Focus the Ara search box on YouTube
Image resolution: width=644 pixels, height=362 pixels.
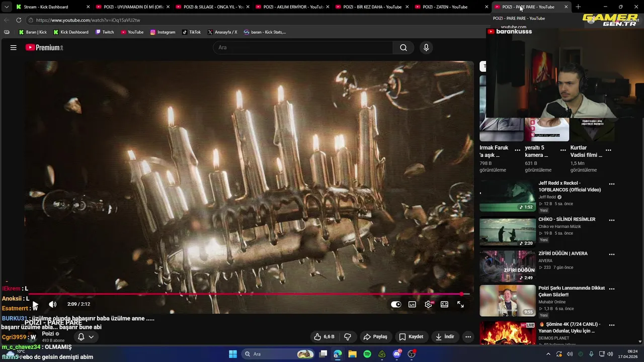click(303, 47)
